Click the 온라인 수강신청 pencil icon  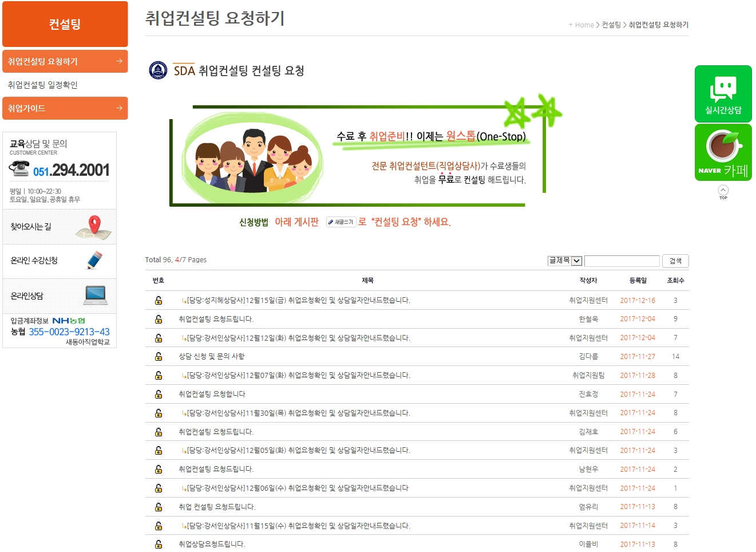[x=94, y=261]
